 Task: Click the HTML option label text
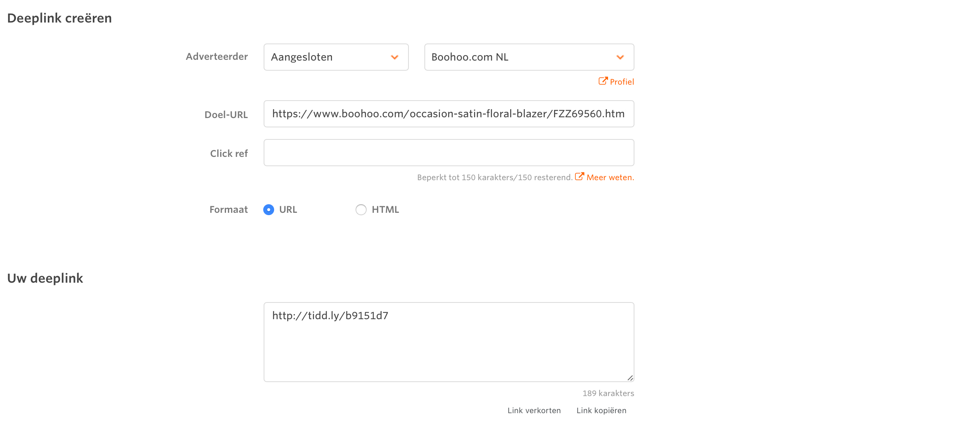(x=385, y=210)
